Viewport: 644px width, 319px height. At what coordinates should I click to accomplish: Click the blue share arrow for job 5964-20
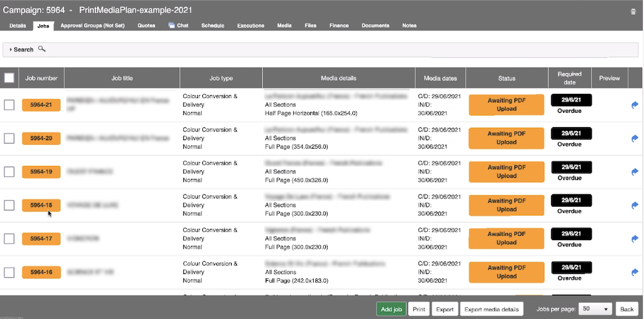coord(635,139)
